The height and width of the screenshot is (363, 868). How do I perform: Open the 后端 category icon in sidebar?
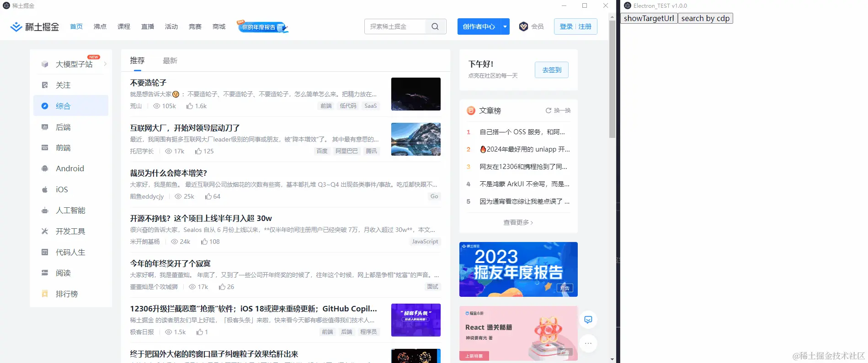[45, 127]
